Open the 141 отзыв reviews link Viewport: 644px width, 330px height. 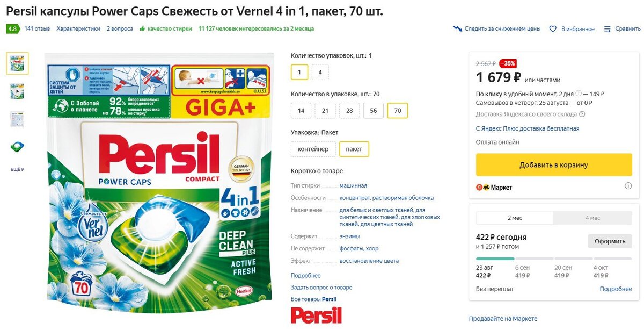37,29
